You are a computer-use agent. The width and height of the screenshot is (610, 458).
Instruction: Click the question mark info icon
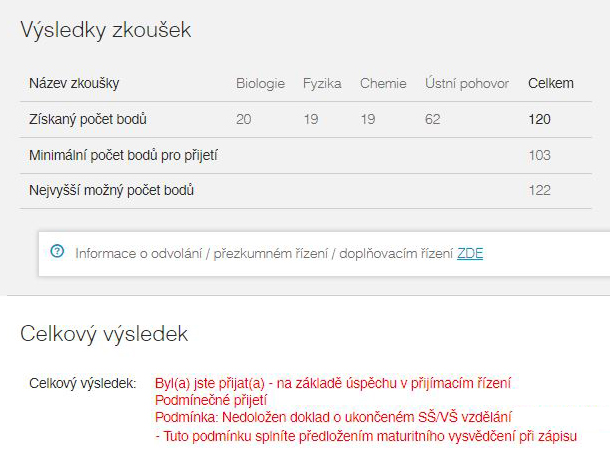[57, 251]
